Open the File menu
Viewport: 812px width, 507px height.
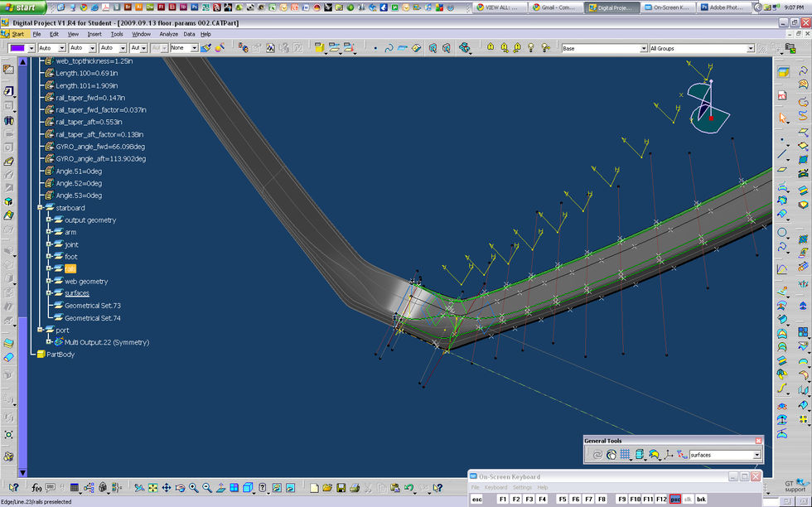coord(36,34)
